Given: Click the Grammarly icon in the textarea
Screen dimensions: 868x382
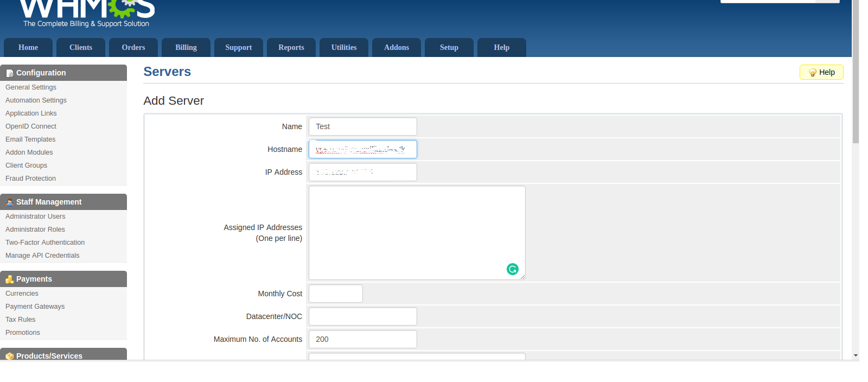Looking at the screenshot, I should 513,269.
